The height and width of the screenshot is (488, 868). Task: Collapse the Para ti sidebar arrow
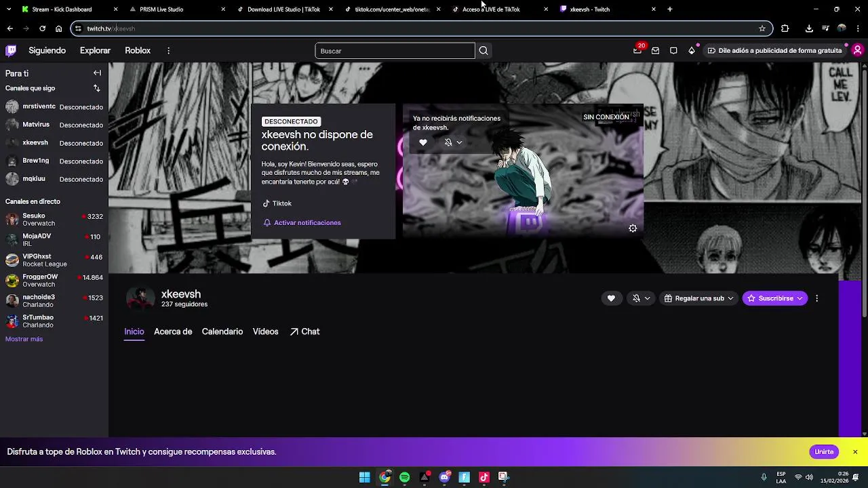97,73
